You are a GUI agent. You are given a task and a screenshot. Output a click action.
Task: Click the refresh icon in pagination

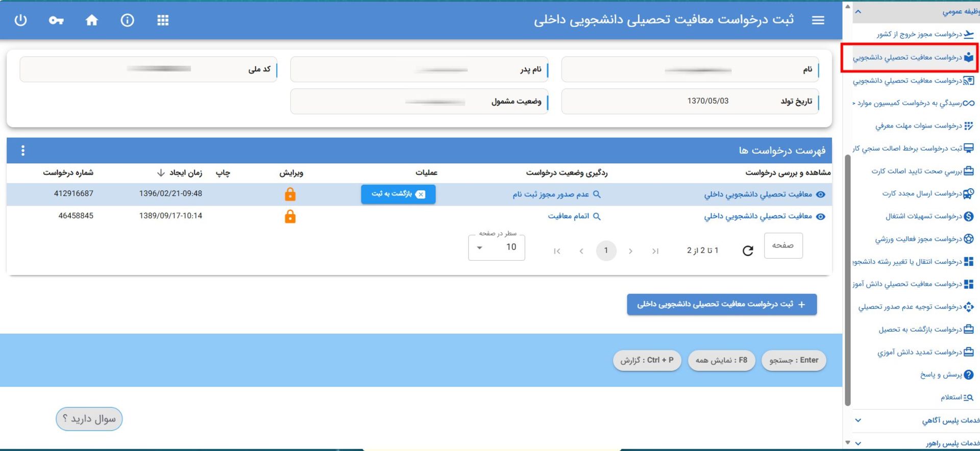(x=748, y=250)
